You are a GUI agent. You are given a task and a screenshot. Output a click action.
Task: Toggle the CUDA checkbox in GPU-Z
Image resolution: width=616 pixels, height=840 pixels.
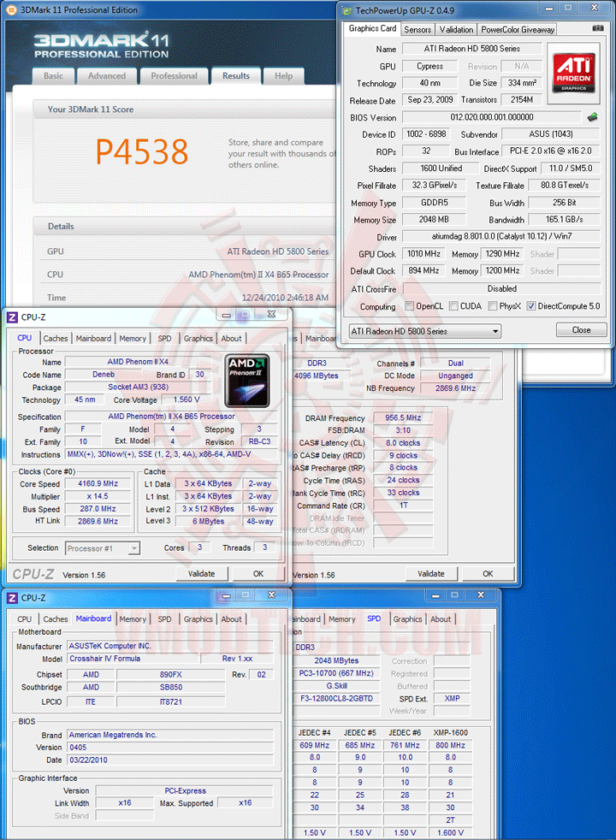click(453, 306)
